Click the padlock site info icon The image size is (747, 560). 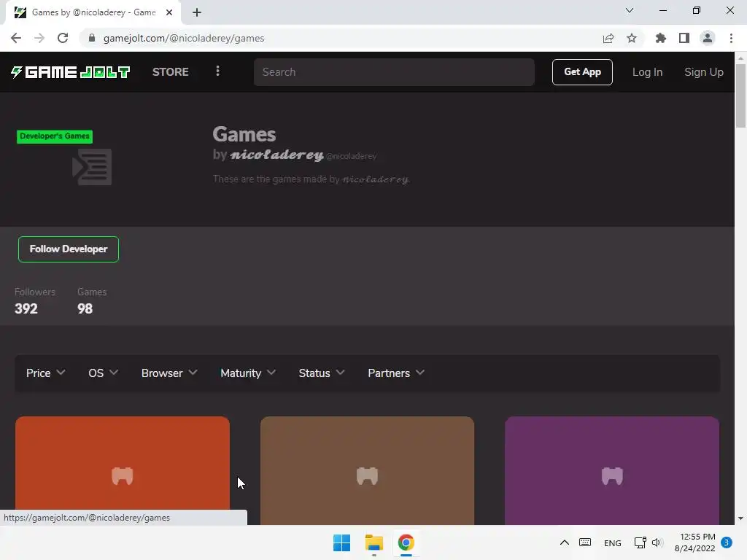tap(92, 38)
